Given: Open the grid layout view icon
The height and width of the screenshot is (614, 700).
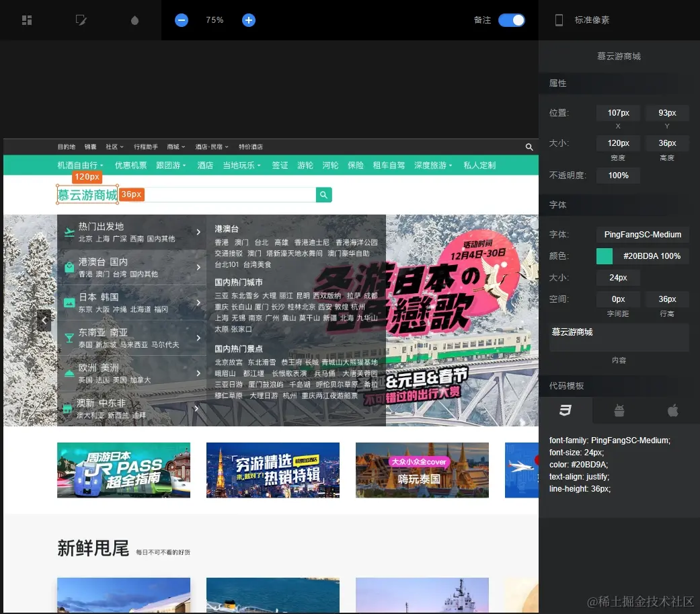Looking at the screenshot, I should point(27,20).
